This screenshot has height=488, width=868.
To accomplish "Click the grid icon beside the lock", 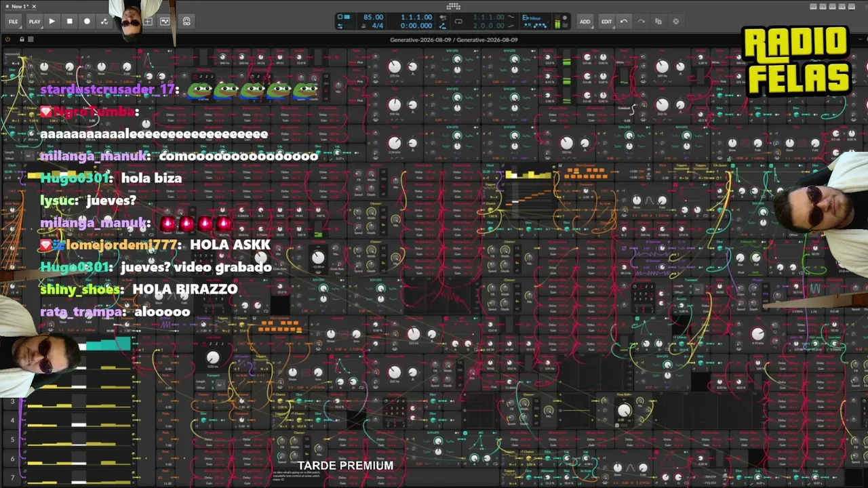I will 31,39.
